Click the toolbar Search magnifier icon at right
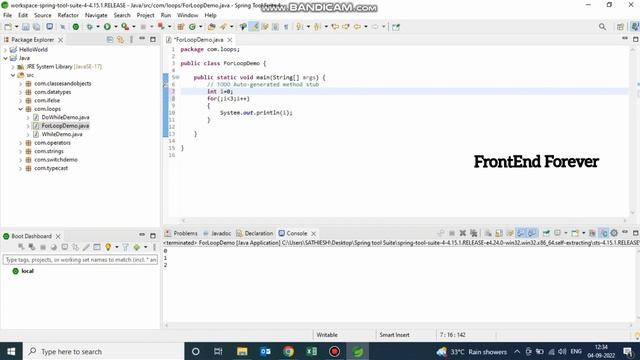 pyautogui.click(x=602, y=27)
